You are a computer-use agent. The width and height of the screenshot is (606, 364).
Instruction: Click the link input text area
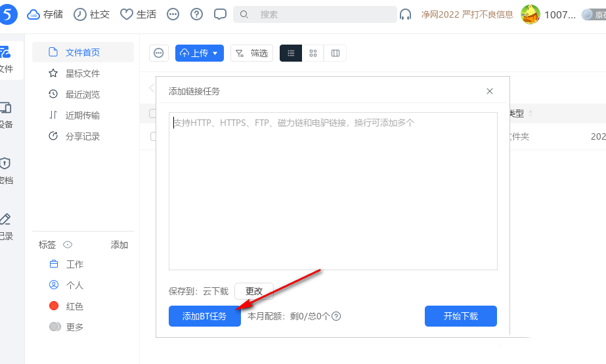click(333, 191)
